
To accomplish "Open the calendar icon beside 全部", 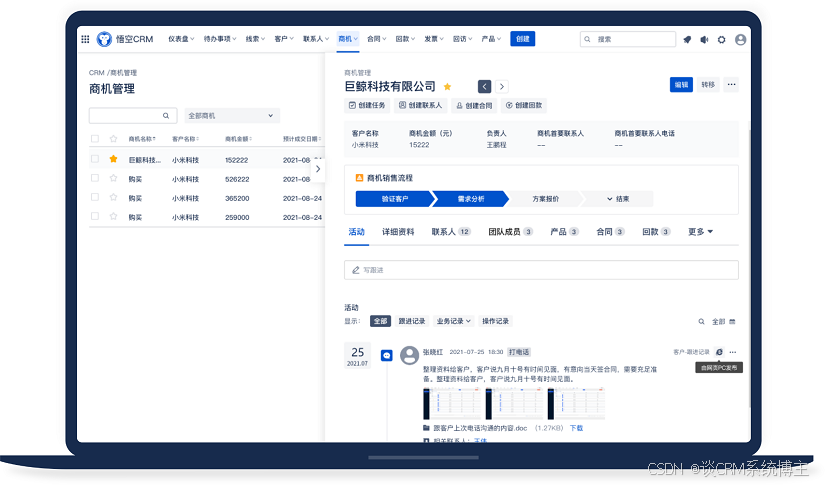I will 732,321.
